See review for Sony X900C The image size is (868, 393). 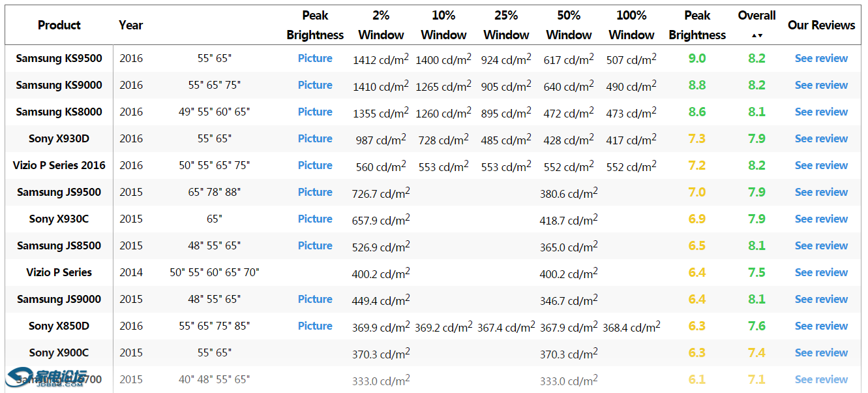(x=821, y=353)
